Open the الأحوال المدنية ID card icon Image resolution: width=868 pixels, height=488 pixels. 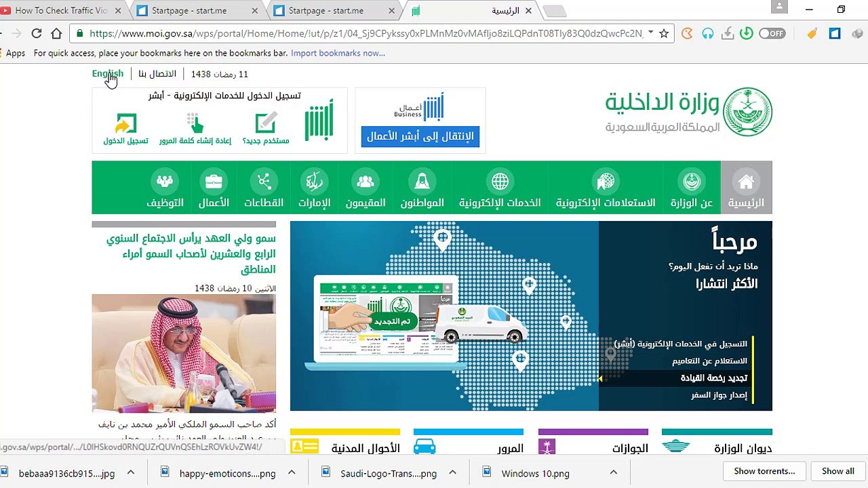tap(304, 447)
